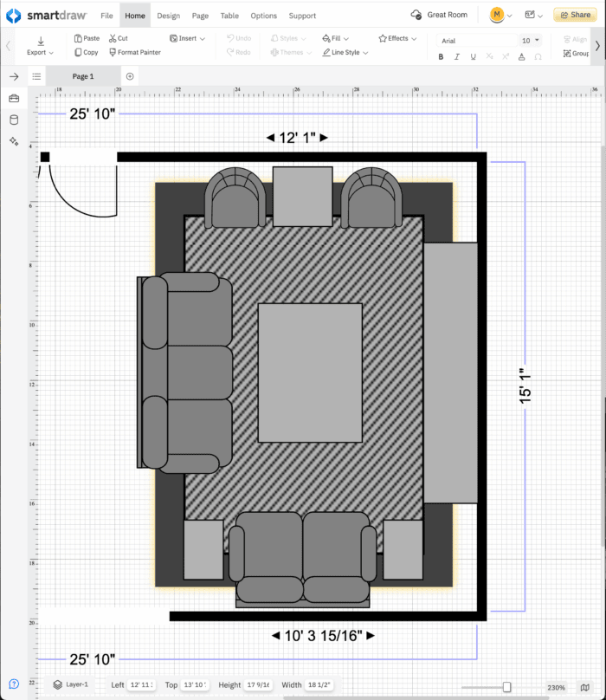Select the coffee table in the floor plan
606x700 pixels.
(310, 373)
